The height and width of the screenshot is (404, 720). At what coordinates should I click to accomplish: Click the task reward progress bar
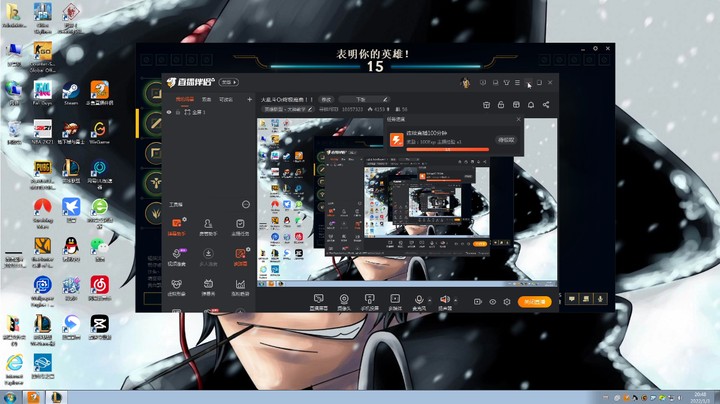pos(448,149)
